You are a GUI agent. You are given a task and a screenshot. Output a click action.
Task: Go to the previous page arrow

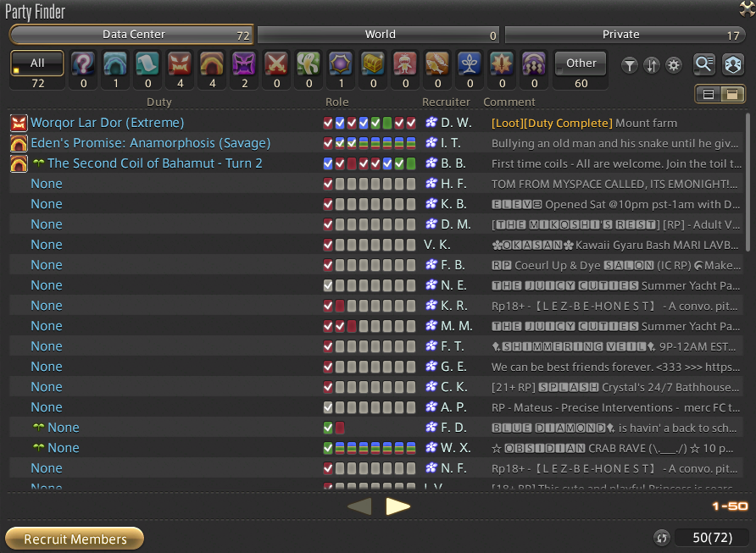pyautogui.click(x=359, y=506)
